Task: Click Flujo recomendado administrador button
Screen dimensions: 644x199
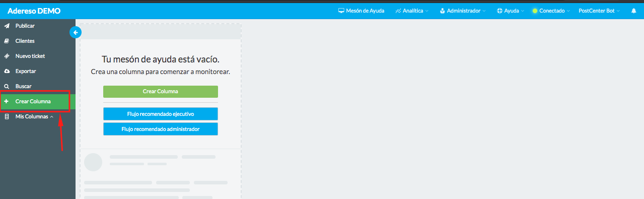Action: pyautogui.click(x=161, y=129)
